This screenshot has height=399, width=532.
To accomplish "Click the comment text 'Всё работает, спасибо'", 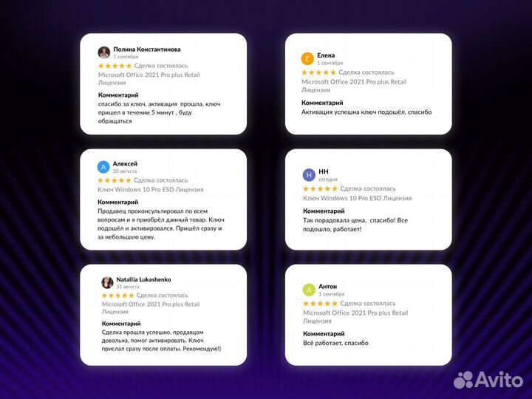I will coord(336,343).
